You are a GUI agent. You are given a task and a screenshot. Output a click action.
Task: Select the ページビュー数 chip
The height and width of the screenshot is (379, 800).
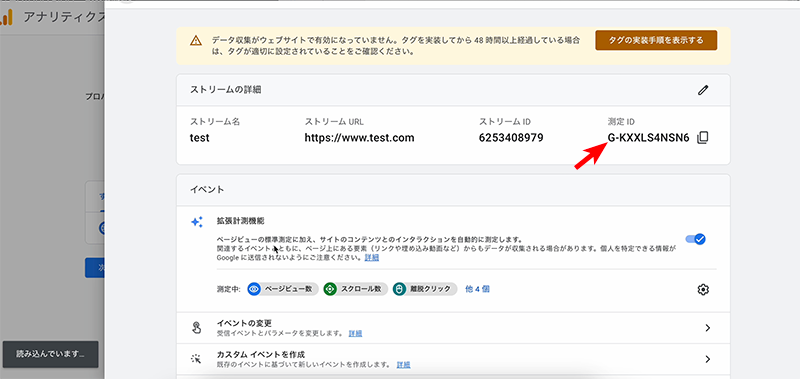coord(283,289)
